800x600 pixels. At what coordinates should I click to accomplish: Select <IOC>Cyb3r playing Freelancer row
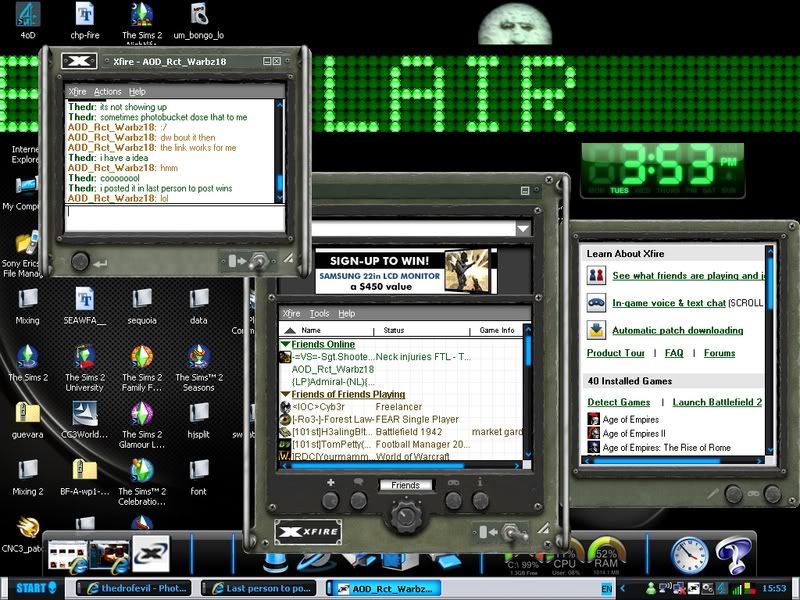pyautogui.click(x=402, y=407)
